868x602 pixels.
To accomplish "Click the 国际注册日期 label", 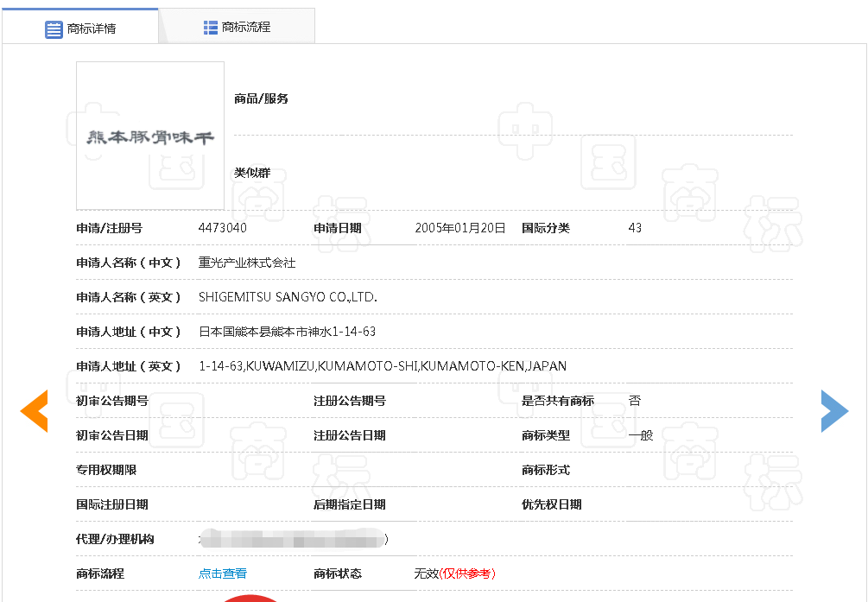I will coord(111,504).
